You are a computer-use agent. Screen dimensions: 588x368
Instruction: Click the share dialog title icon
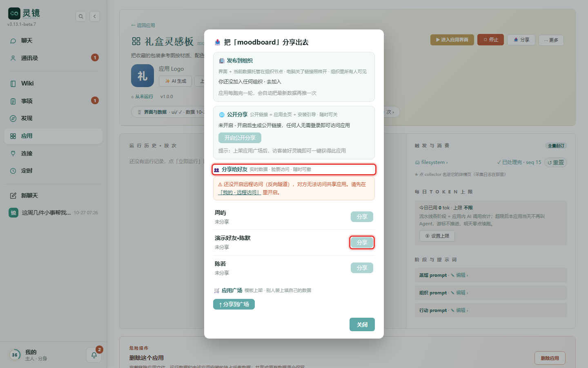point(218,42)
